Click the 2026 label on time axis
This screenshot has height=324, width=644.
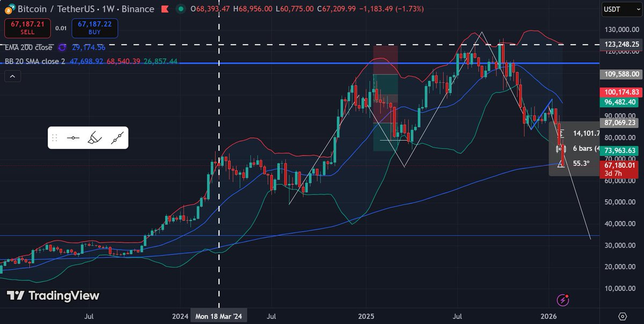click(x=548, y=316)
